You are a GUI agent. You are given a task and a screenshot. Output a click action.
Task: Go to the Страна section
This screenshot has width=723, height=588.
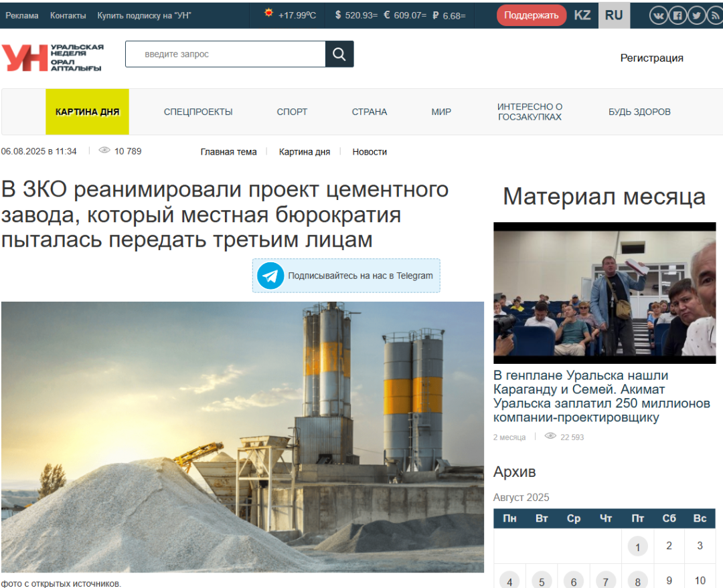click(370, 112)
